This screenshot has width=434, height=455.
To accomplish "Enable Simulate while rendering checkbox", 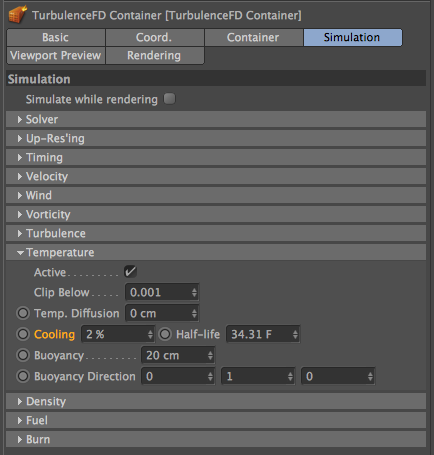I will pos(169,99).
